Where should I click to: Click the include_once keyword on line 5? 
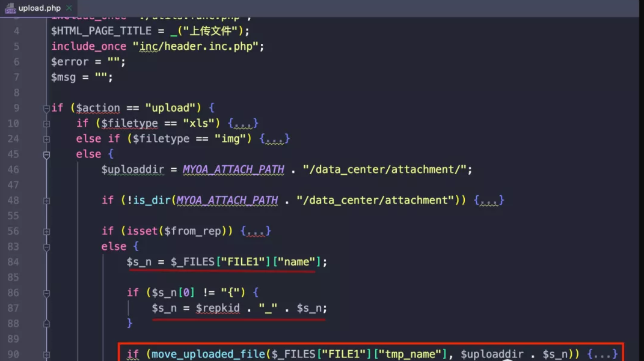click(x=89, y=46)
